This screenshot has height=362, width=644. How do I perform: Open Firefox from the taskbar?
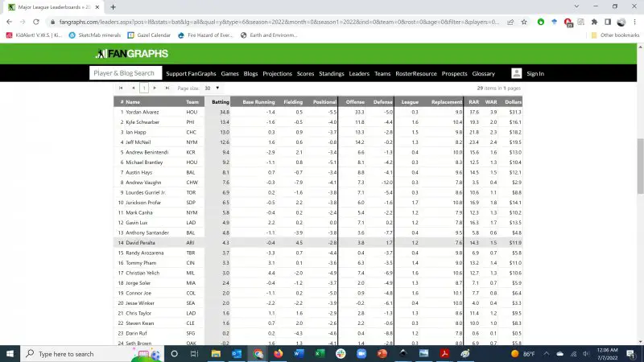tap(279, 354)
